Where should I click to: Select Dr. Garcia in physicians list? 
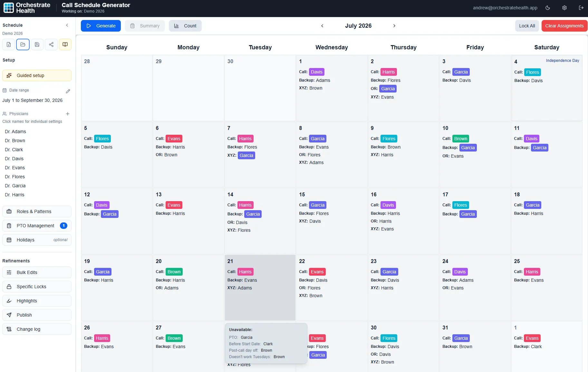pos(15,186)
